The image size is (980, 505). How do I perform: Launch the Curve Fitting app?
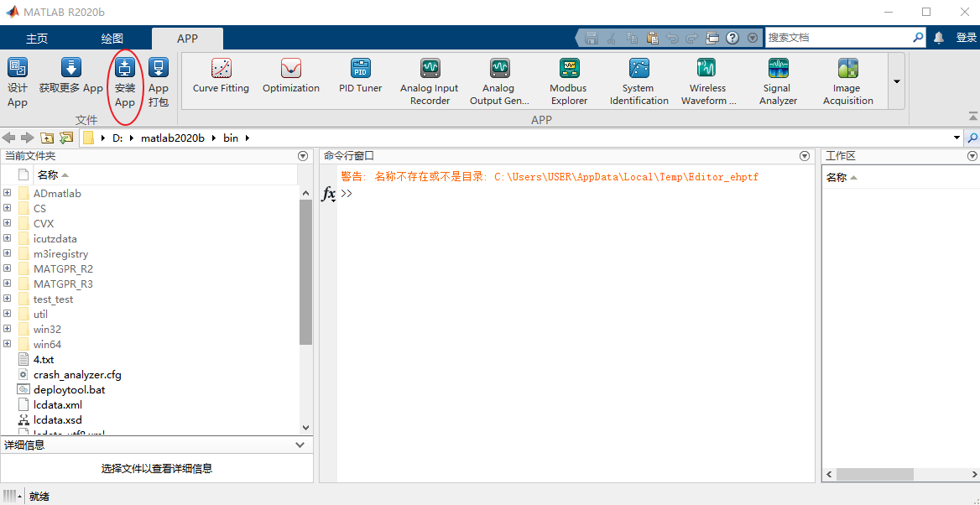tap(221, 75)
